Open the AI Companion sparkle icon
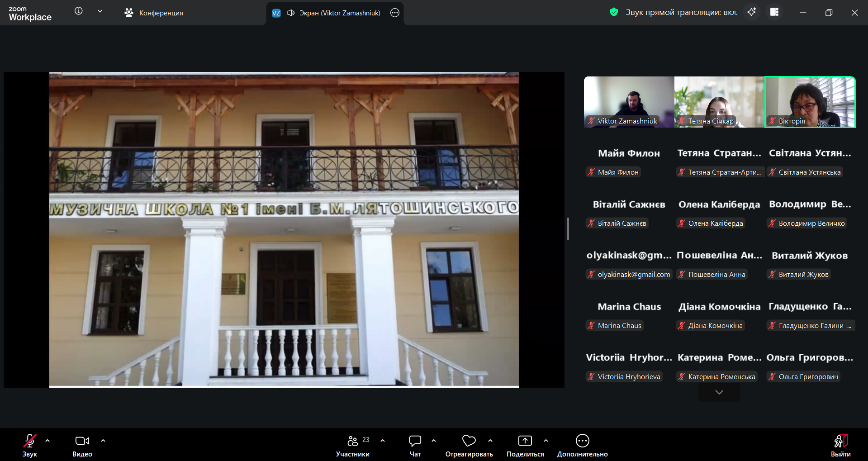This screenshot has width=868, height=461. 751,12
